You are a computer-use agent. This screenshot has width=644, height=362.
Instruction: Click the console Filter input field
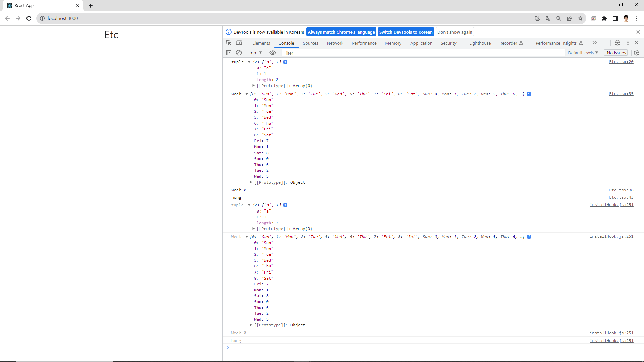tap(423, 53)
